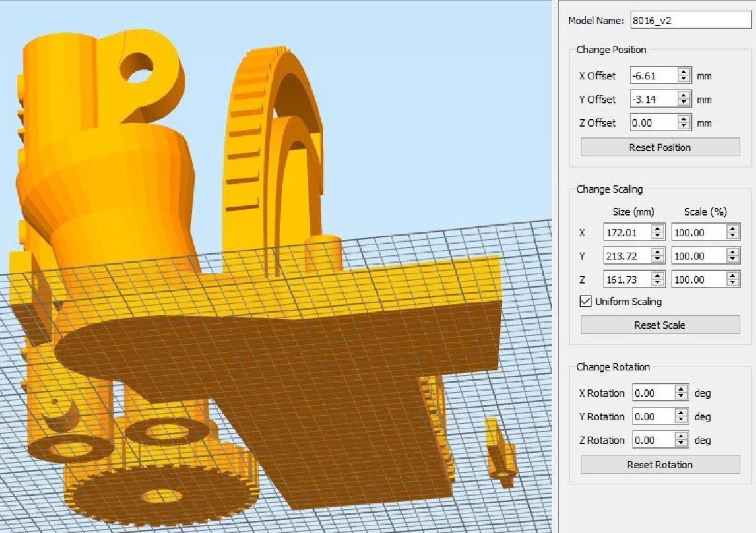Viewport: 756px width, 533px height.
Task: Decrease the Z Rotation with down arrow
Action: coord(682,444)
